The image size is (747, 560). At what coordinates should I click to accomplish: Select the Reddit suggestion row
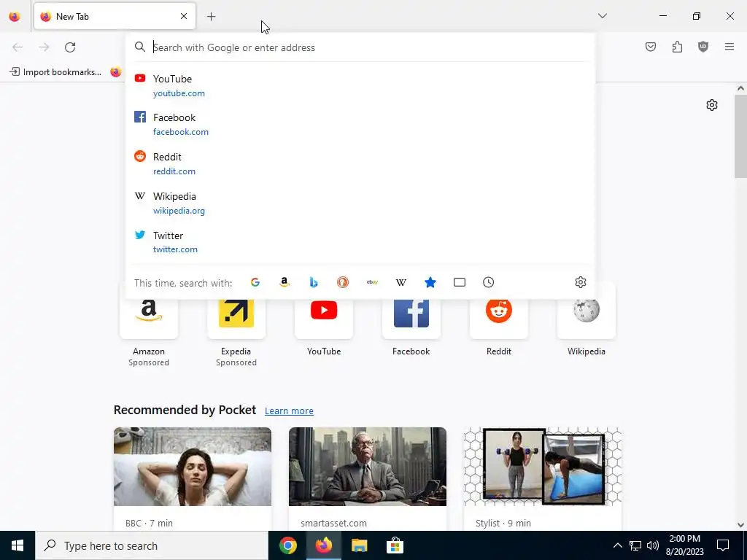(360, 164)
